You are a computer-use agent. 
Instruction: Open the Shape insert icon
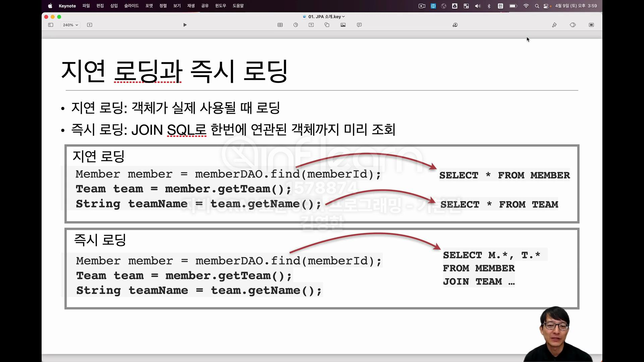tap(327, 25)
